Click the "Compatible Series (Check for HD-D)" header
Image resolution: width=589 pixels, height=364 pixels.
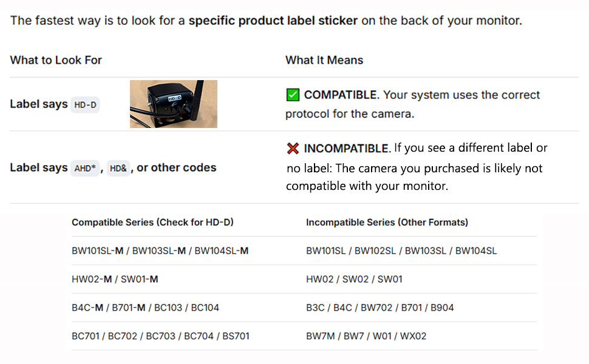[x=152, y=223]
